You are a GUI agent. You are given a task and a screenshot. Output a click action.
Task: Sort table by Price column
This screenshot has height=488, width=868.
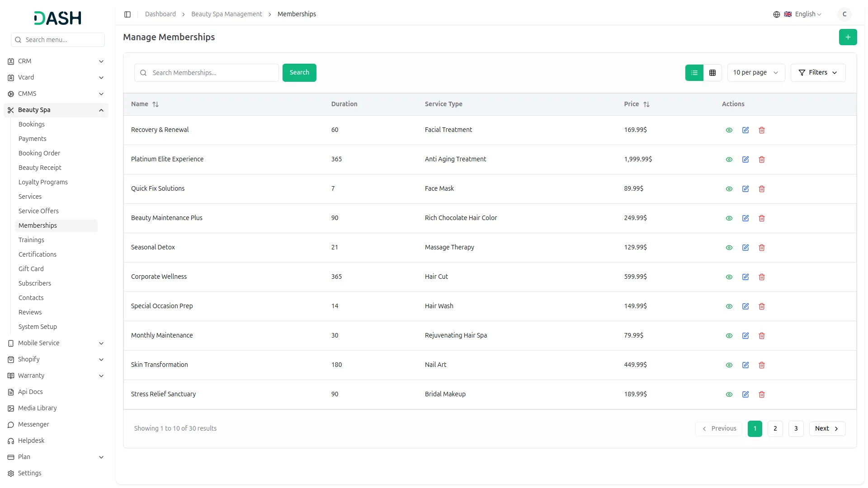click(646, 104)
